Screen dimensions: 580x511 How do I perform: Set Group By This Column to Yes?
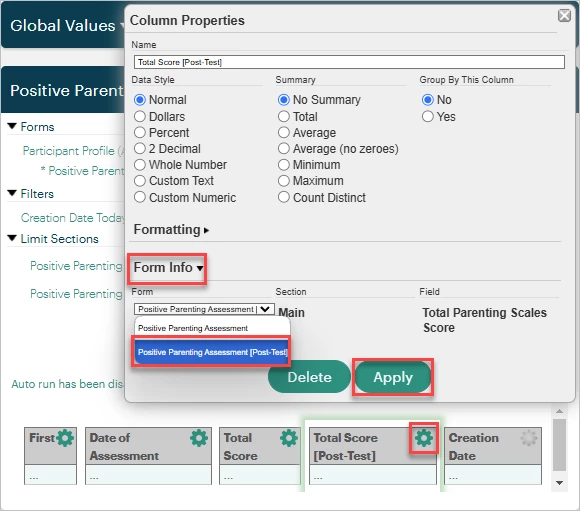point(428,116)
